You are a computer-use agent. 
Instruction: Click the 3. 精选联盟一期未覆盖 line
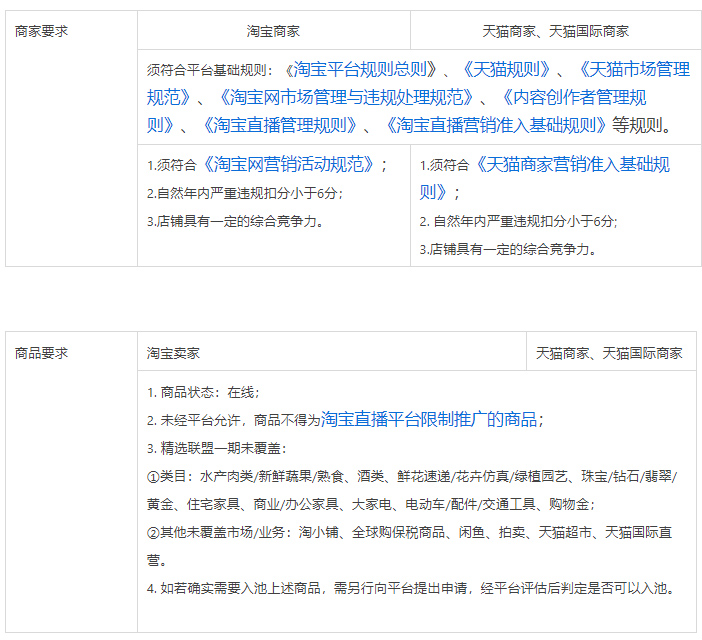coord(217,448)
